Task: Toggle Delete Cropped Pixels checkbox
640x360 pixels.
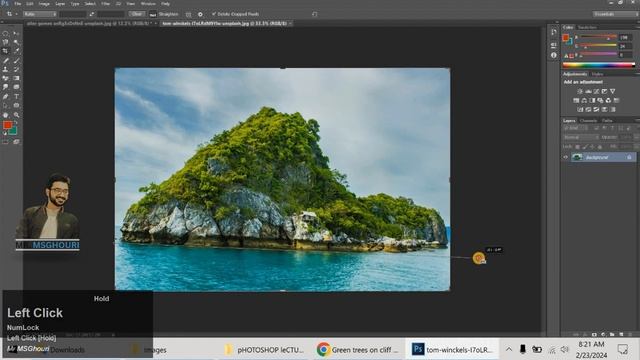Action: (x=213, y=14)
